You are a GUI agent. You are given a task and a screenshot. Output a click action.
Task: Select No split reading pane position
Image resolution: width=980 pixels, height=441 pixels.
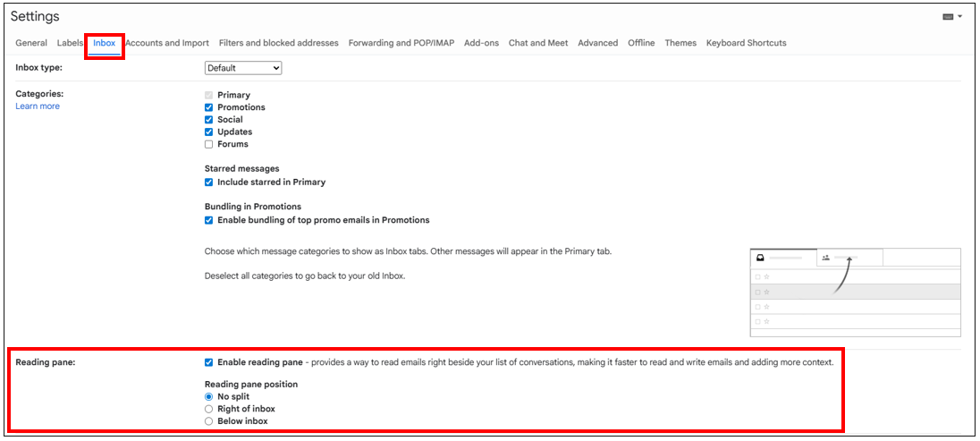click(x=209, y=396)
